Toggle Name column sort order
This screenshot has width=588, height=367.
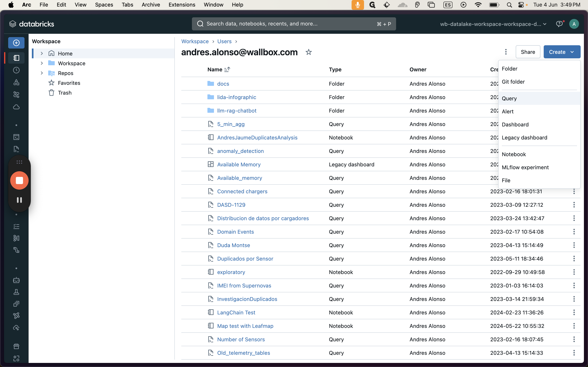(x=227, y=70)
